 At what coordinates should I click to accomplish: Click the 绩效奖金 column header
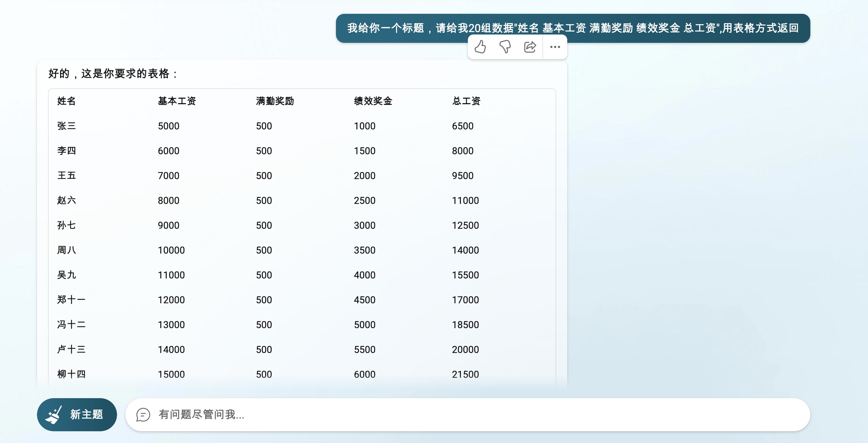[x=373, y=101]
